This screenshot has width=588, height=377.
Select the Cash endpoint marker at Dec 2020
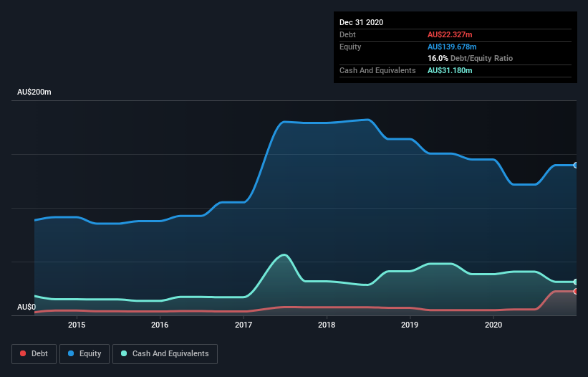[x=576, y=282]
